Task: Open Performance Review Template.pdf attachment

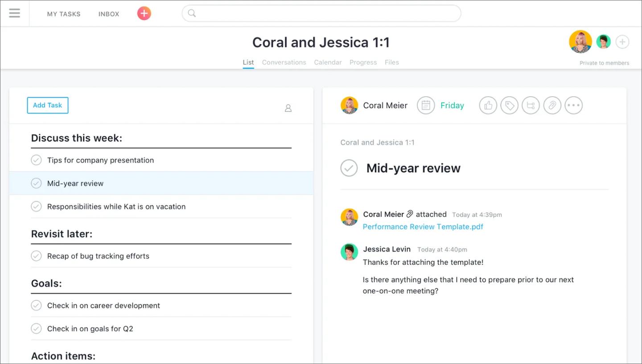Action: 423,227
